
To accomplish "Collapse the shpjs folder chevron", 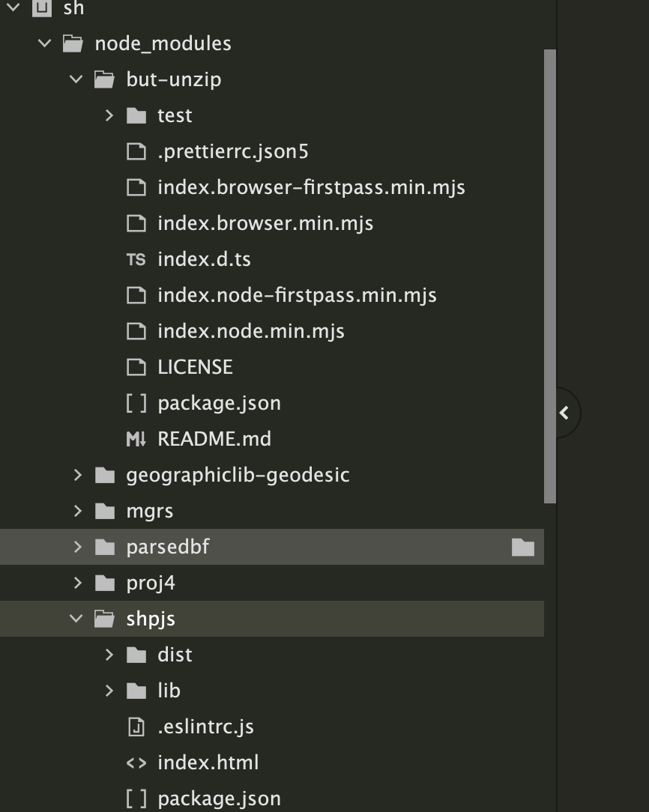I will [76, 619].
